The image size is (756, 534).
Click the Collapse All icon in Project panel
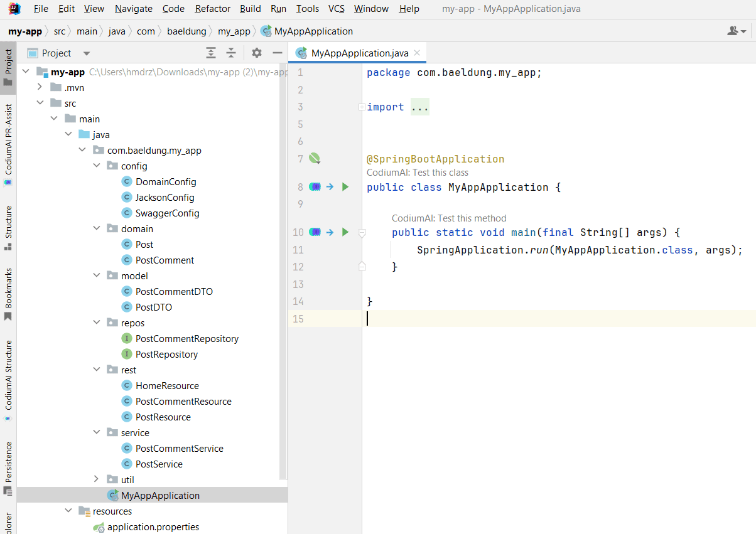coord(231,53)
